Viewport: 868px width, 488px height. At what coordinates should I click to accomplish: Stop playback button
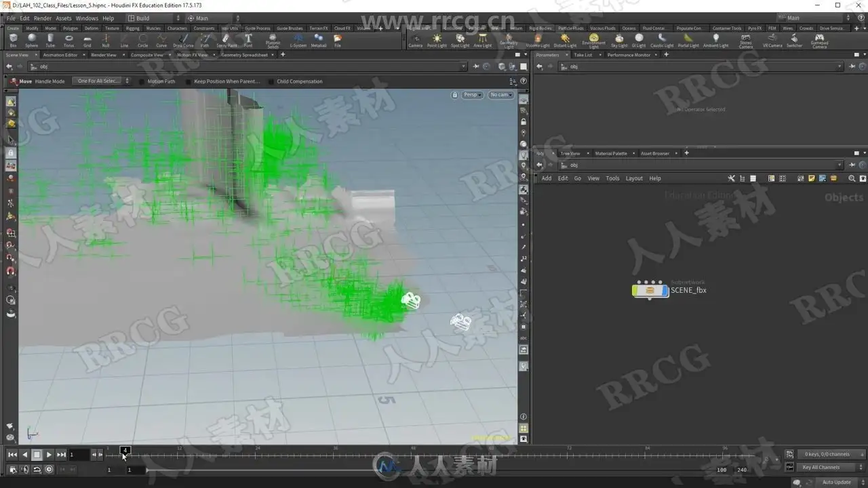click(x=37, y=455)
